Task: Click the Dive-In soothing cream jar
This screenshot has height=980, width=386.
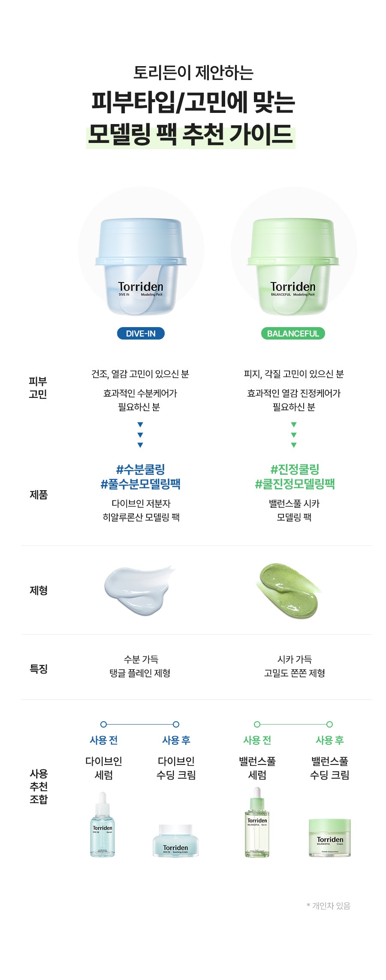Action: [x=175, y=840]
